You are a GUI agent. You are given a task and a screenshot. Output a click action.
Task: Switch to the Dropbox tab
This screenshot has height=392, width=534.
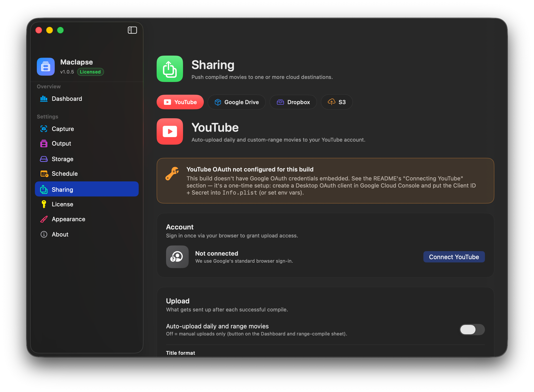[293, 102]
